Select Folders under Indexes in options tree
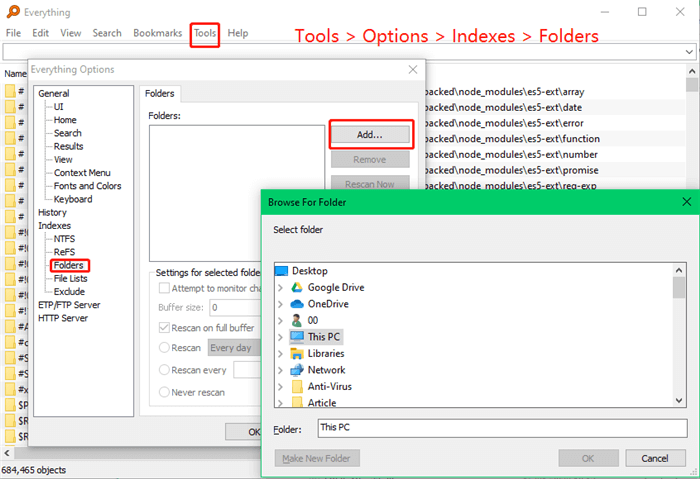The image size is (700, 479). 68,265
